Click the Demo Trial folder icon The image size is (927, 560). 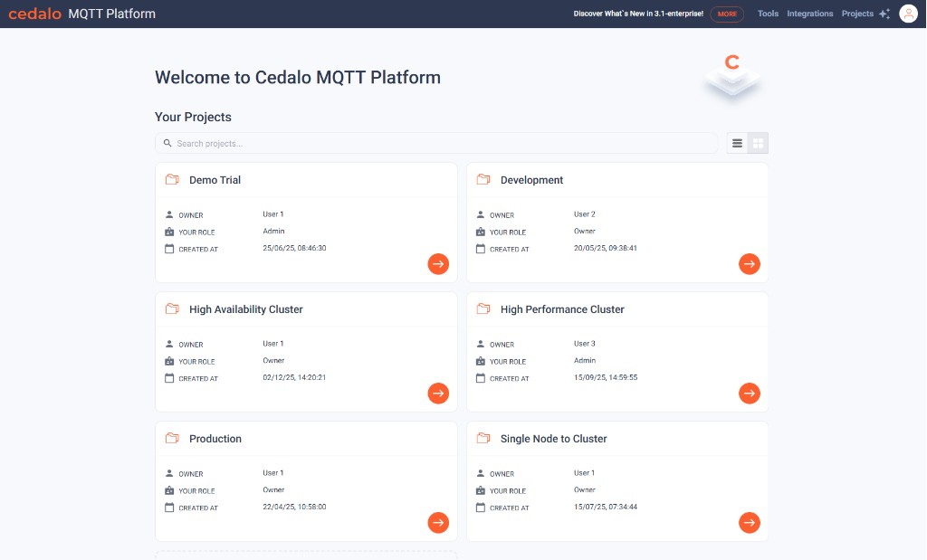172,179
